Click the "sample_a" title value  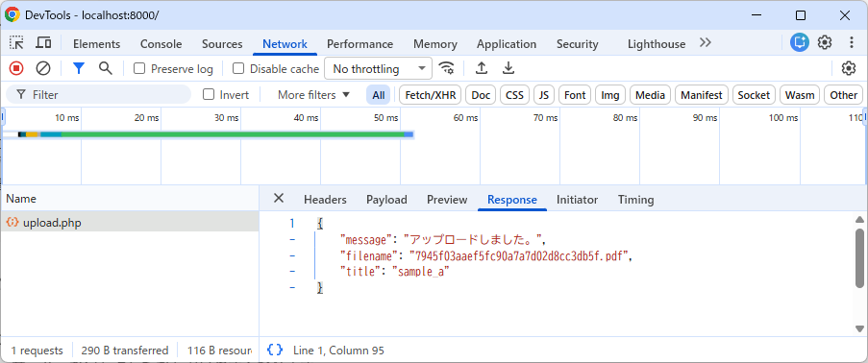(x=420, y=272)
